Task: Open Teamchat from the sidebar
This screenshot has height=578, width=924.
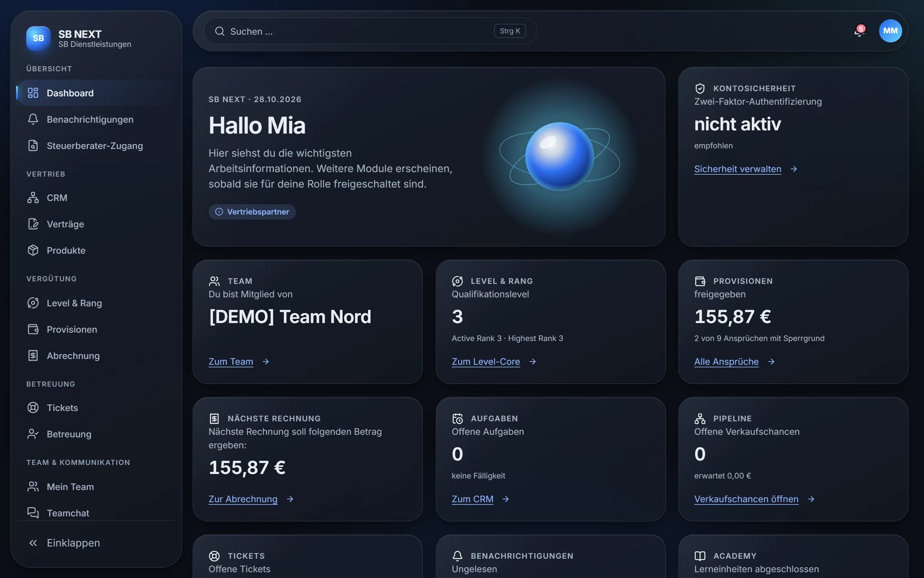Action: 96,513
